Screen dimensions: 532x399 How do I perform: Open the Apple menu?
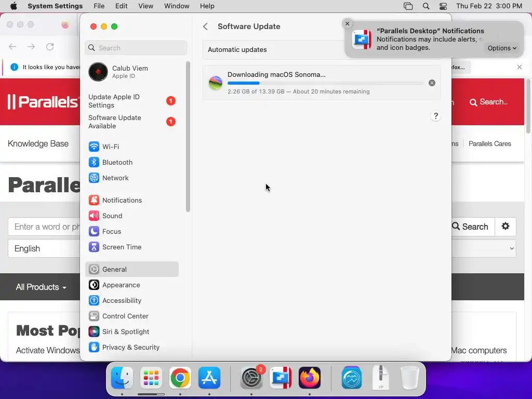pos(14,6)
